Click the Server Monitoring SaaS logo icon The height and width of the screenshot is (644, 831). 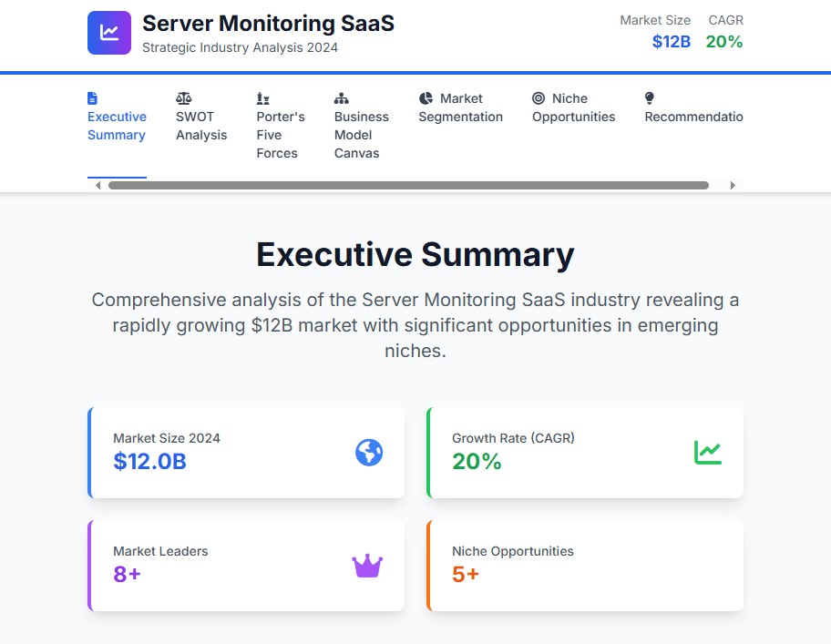click(109, 33)
